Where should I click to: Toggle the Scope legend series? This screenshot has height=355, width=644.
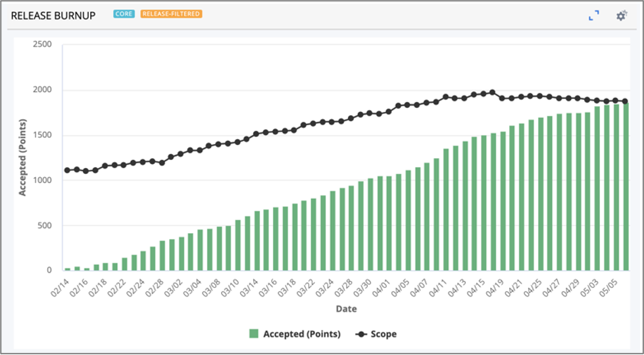pos(383,334)
